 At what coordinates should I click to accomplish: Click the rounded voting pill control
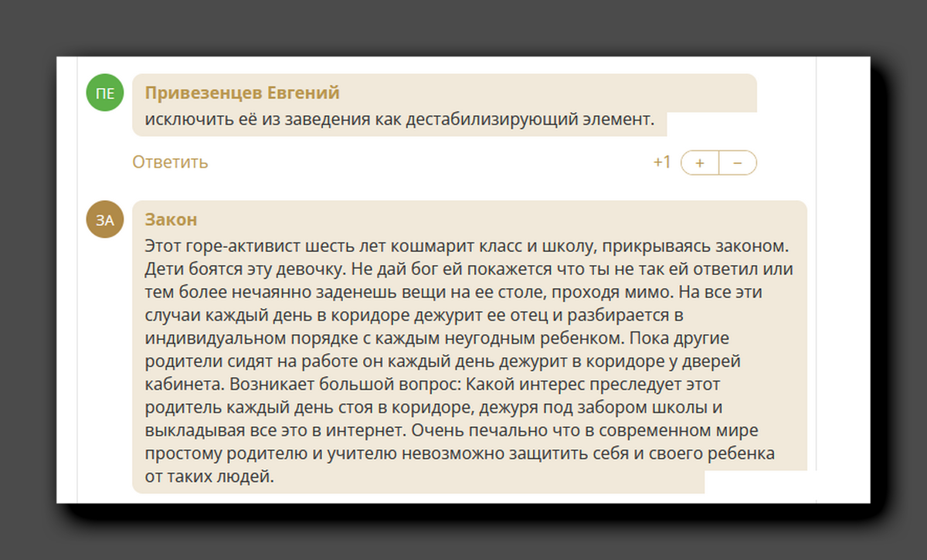718,162
